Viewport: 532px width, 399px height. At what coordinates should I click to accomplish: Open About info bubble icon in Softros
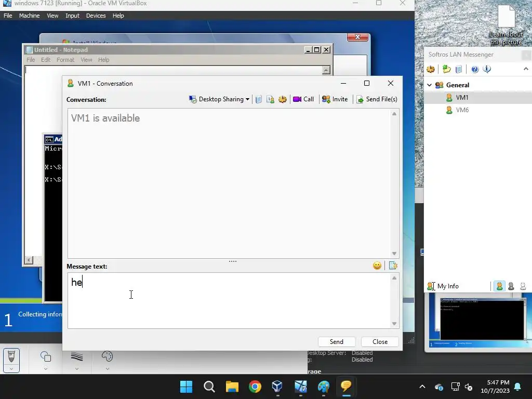pos(487,69)
